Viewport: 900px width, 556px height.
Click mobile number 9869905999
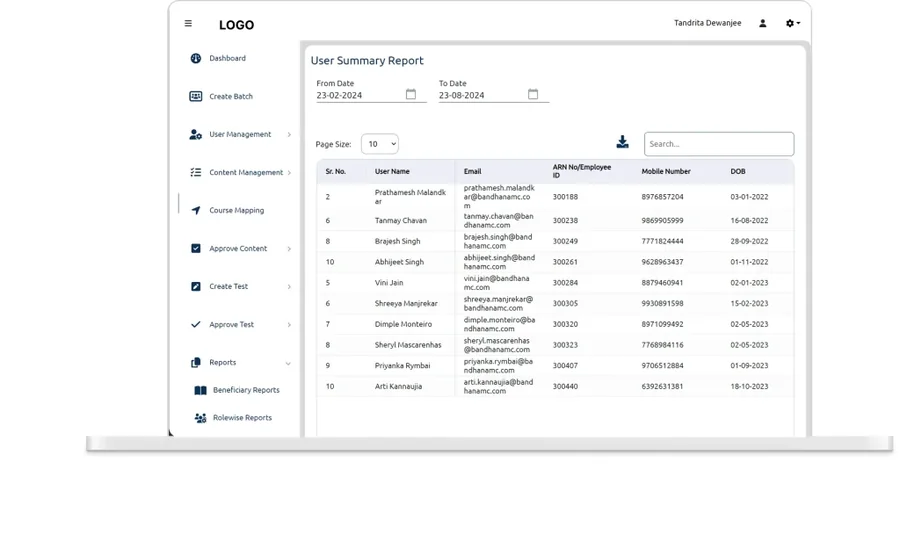662,220
